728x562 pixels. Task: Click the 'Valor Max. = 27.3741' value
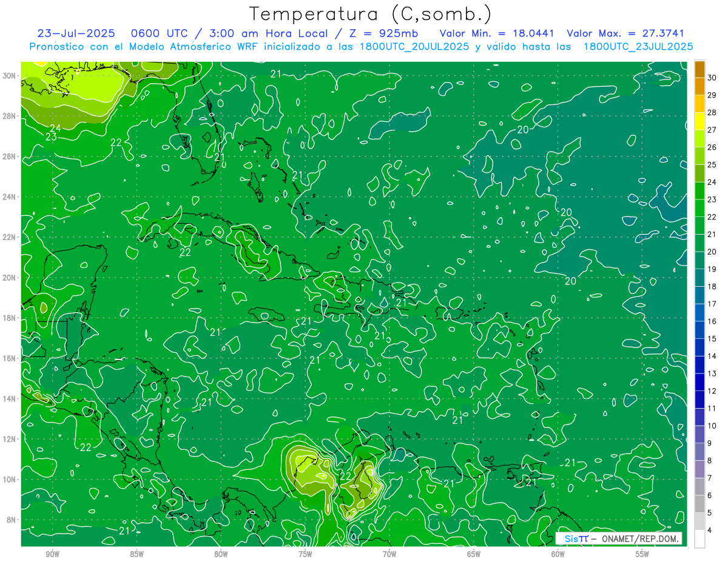(x=625, y=33)
